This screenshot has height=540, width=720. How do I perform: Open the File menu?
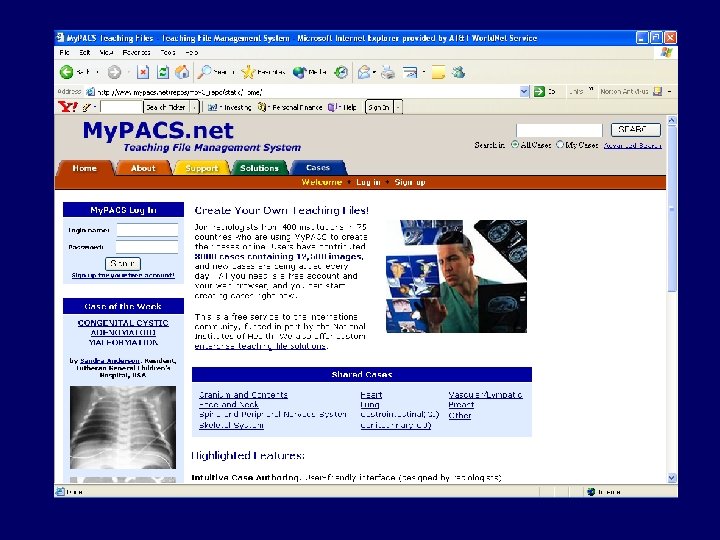click(64, 52)
